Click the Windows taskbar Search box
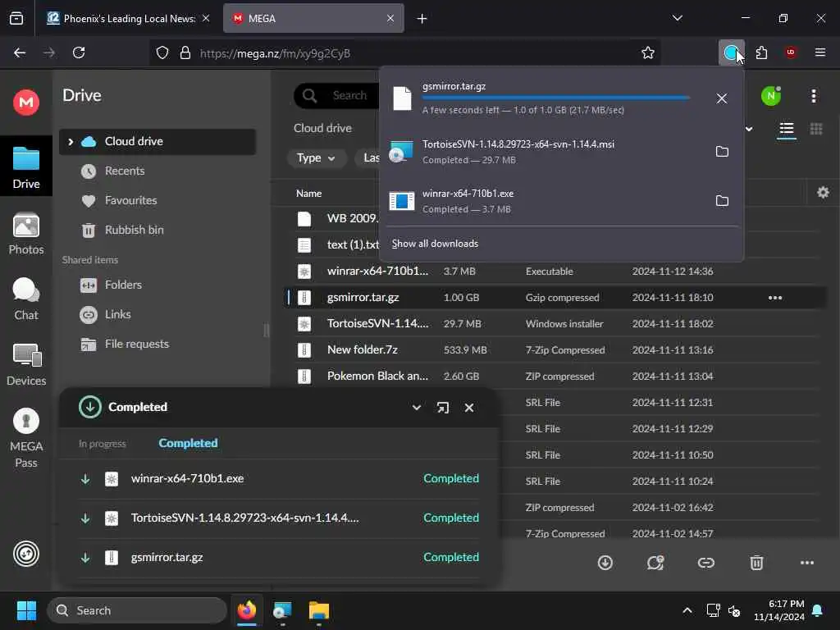 point(137,610)
